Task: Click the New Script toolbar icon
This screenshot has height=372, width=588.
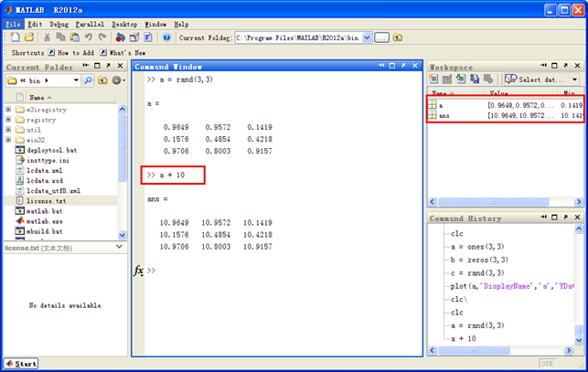Action: pos(15,37)
